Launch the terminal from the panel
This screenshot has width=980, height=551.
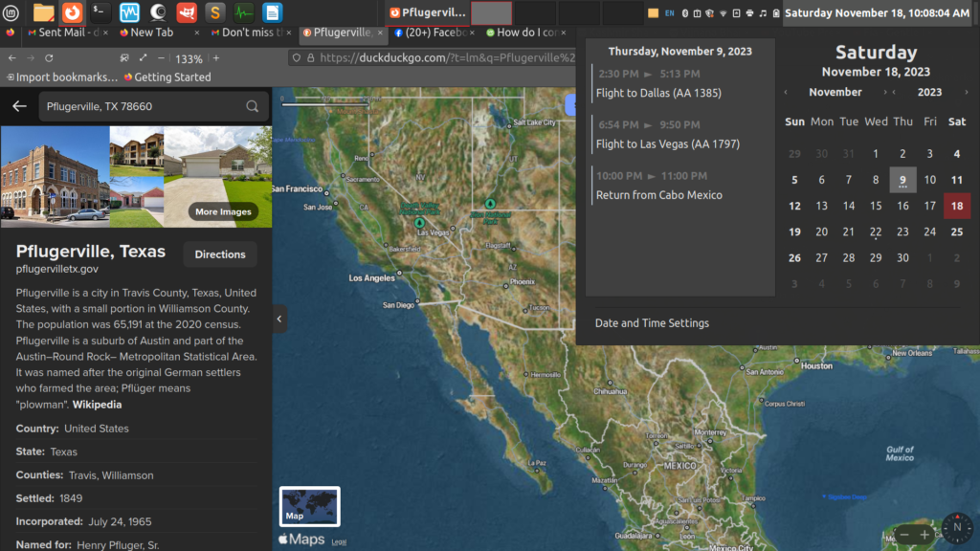tap(100, 12)
